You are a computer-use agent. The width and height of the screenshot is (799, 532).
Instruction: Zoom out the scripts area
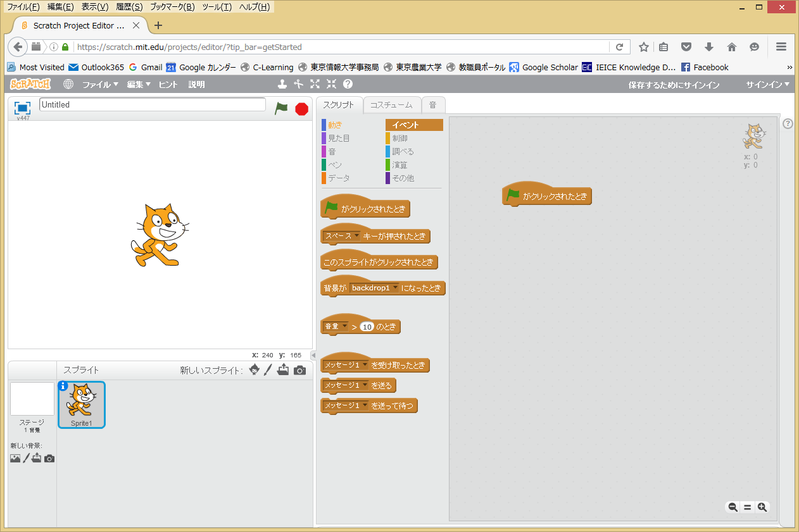coord(733,507)
